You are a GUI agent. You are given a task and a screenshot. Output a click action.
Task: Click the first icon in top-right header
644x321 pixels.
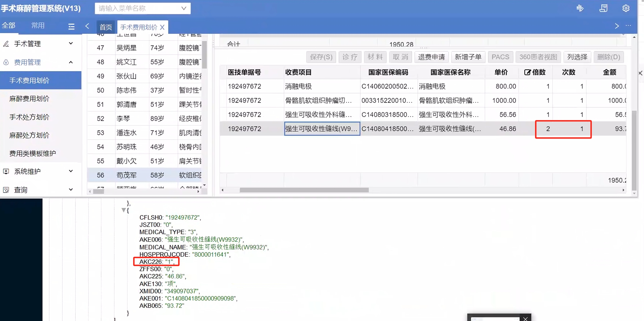pyautogui.click(x=580, y=8)
